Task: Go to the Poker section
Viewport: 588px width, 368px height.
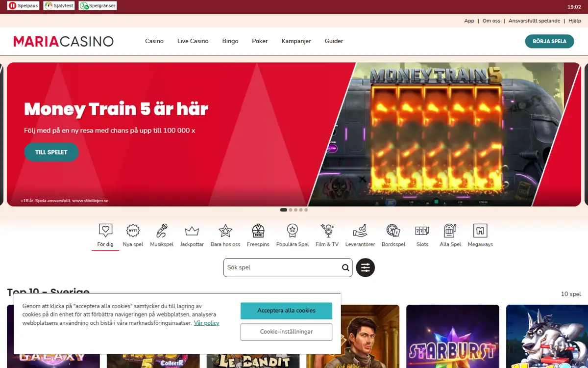Action: click(260, 41)
